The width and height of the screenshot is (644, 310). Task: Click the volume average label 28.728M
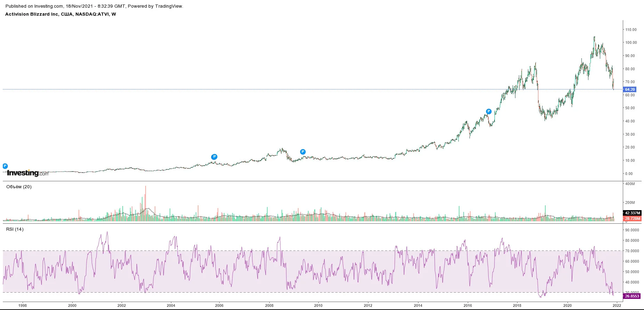click(x=632, y=218)
